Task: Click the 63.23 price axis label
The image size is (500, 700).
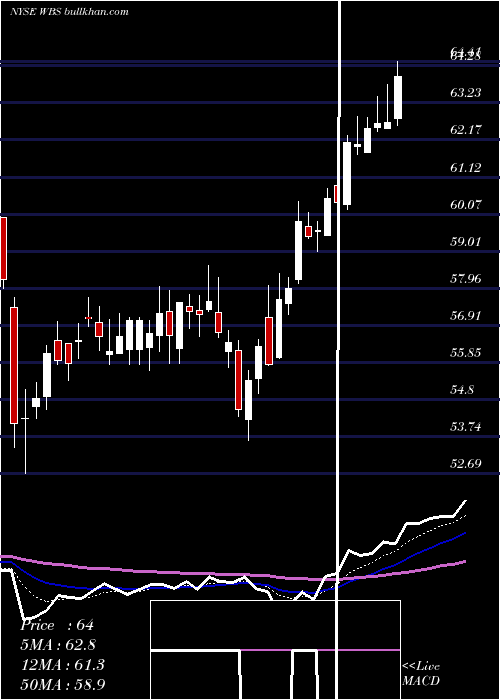Action: click(466, 93)
